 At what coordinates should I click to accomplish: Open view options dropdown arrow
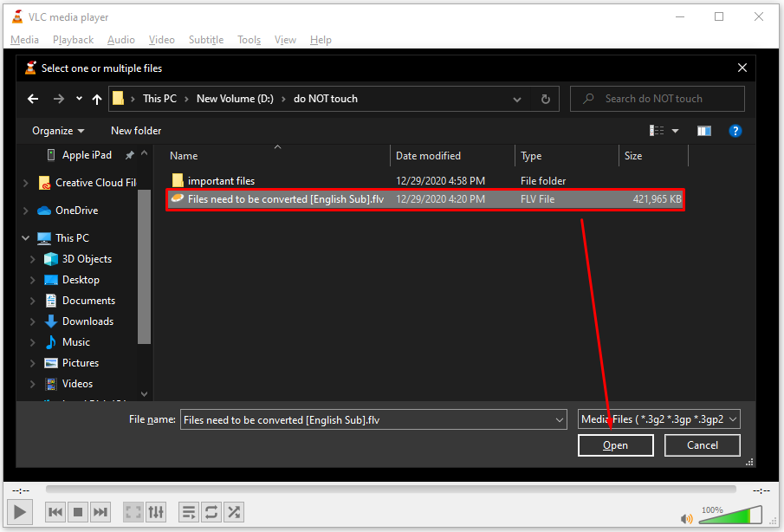[x=675, y=131]
